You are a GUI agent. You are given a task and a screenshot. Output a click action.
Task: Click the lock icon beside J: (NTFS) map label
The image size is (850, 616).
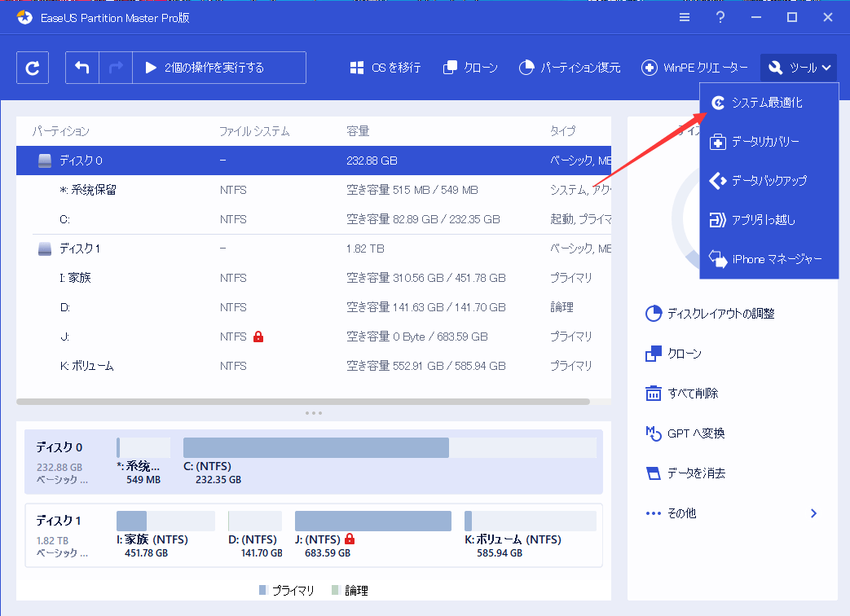(x=350, y=539)
